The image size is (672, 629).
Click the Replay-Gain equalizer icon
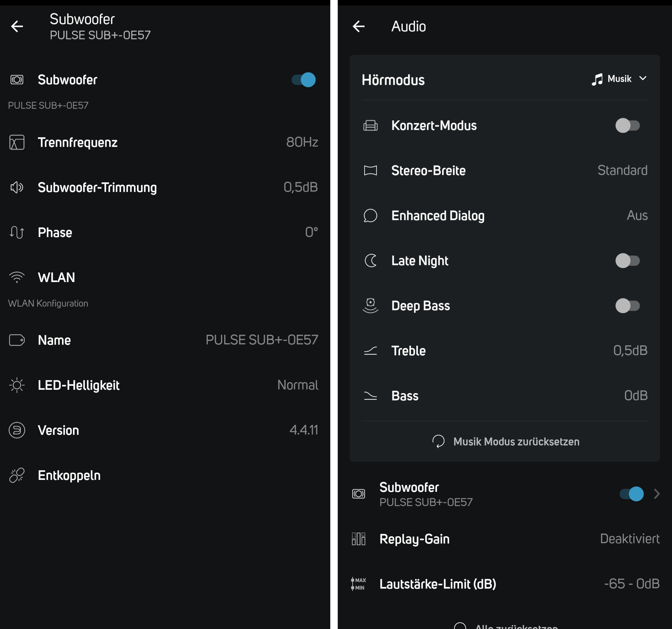click(x=359, y=539)
